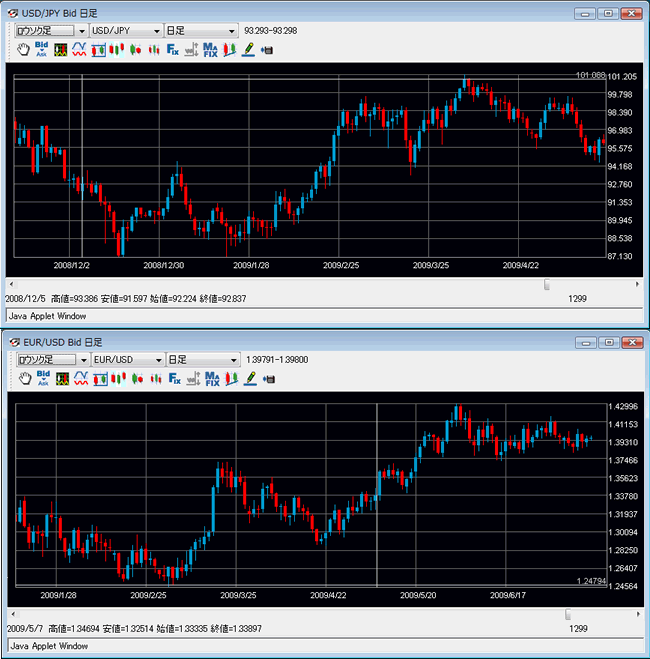The image size is (650, 659).
Task: Click highlighted candlestick icon in EUR/USD toolbar
Action: tap(118, 379)
